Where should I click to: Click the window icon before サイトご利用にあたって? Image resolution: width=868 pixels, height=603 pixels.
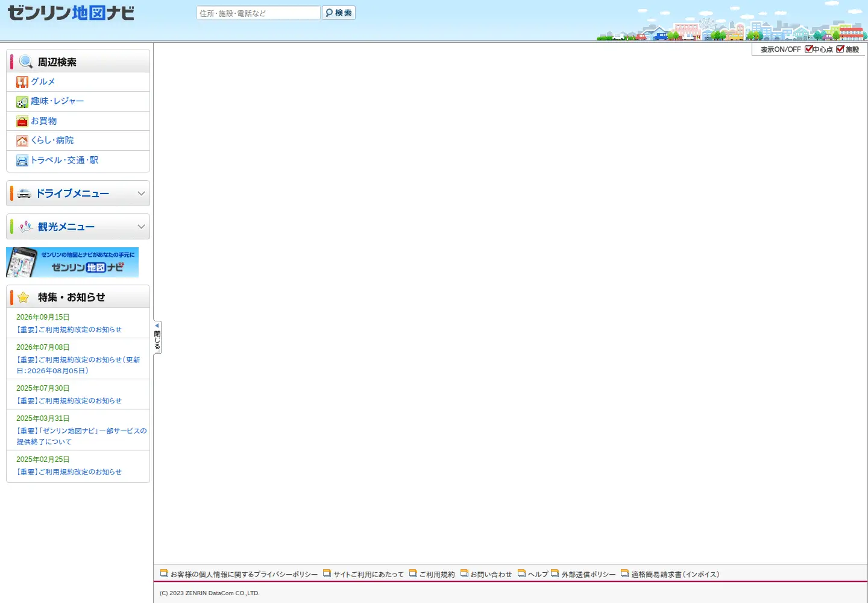(327, 573)
